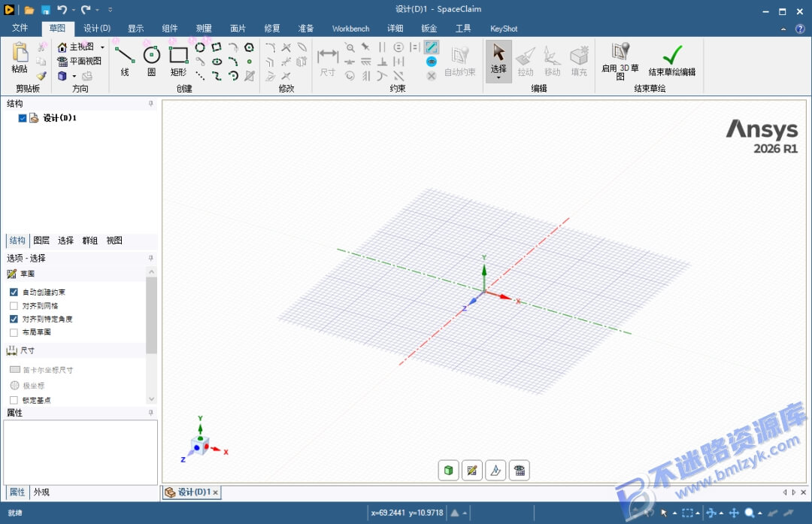The width and height of the screenshot is (812, 524).
Task: Click the sketch mode pencil button in viewport
Action: (471, 470)
